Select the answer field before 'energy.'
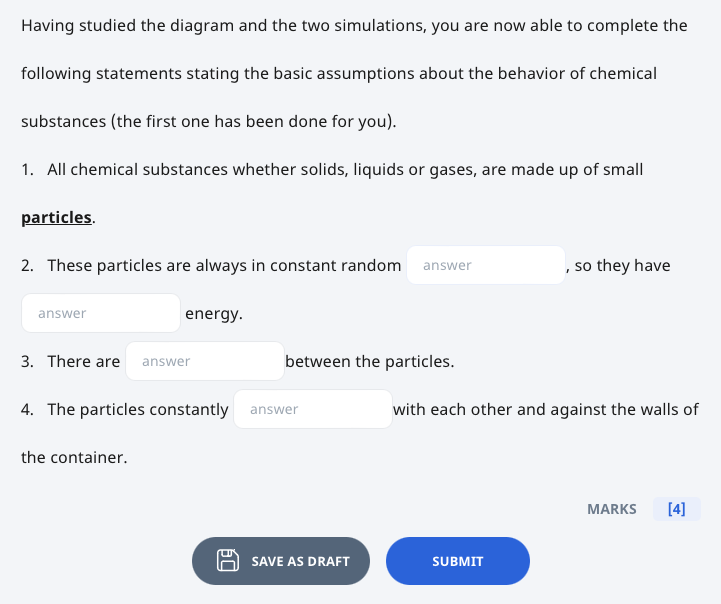The image size is (721, 604). [101, 313]
